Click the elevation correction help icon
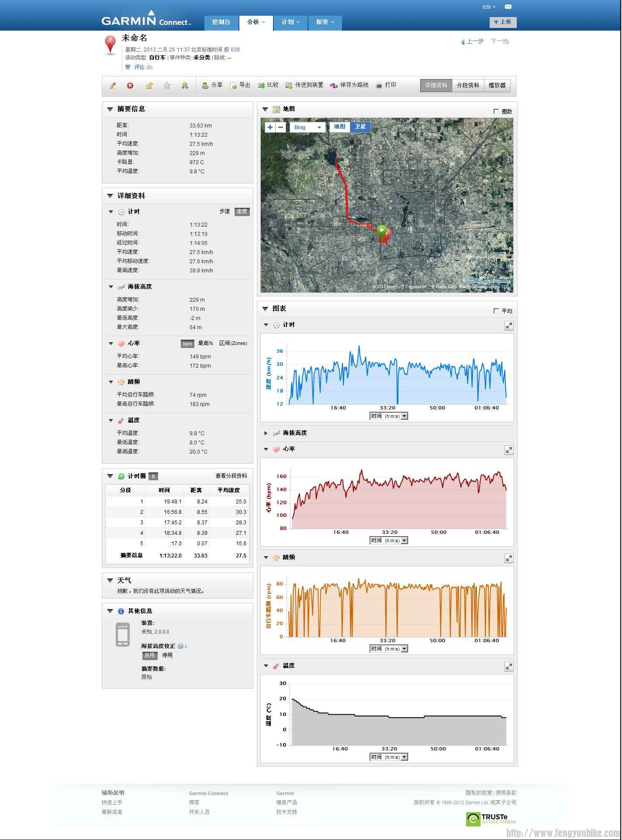The height and width of the screenshot is (840, 622). click(x=180, y=646)
